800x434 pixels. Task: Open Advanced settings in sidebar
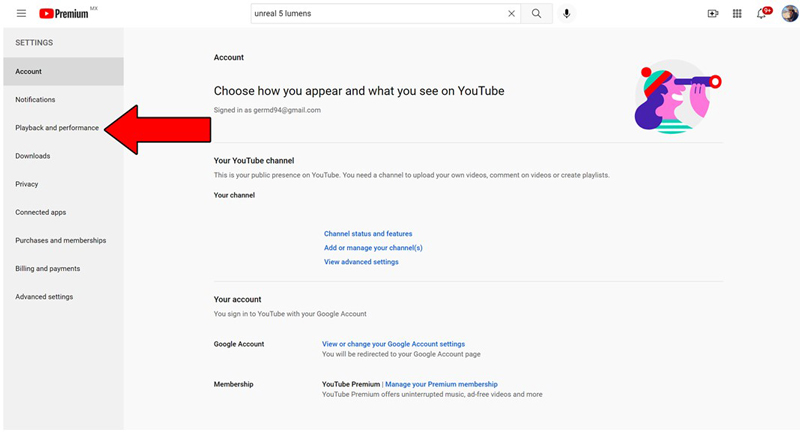coord(63,296)
